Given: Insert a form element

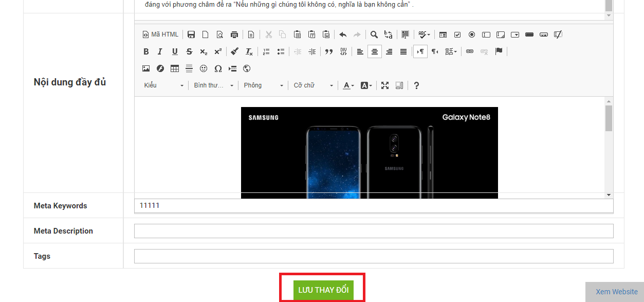Looking at the screenshot, I should coord(443,34).
